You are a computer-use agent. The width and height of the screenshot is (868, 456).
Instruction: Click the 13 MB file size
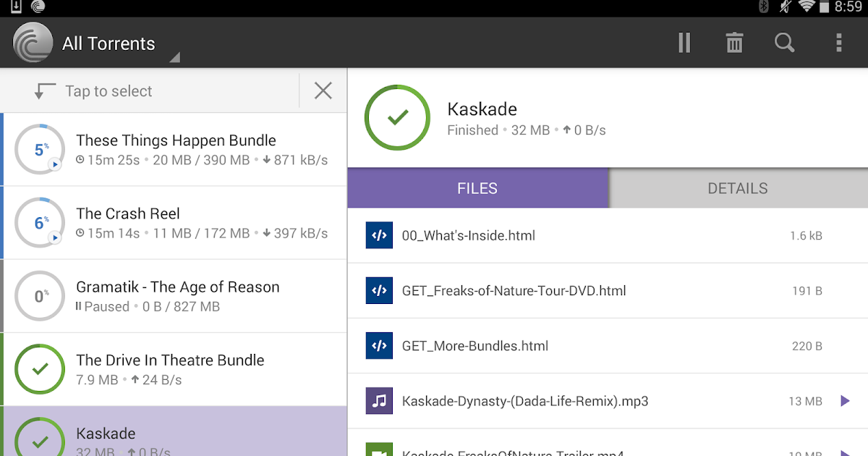point(805,401)
